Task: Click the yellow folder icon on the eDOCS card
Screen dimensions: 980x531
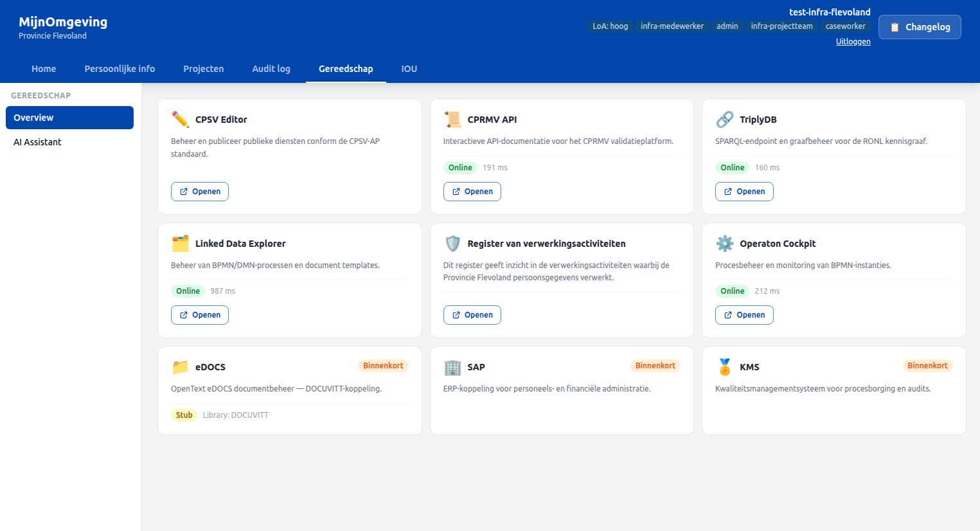Action: (181, 366)
